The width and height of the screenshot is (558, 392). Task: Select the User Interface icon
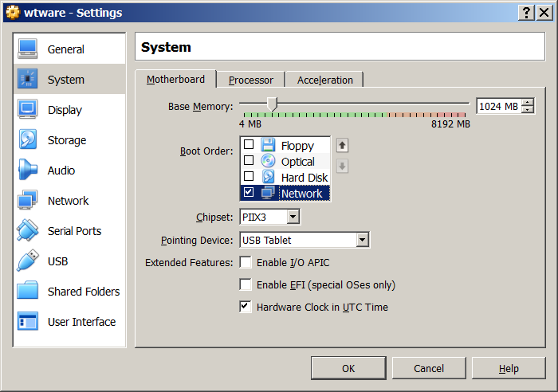(x=28, y=322)
